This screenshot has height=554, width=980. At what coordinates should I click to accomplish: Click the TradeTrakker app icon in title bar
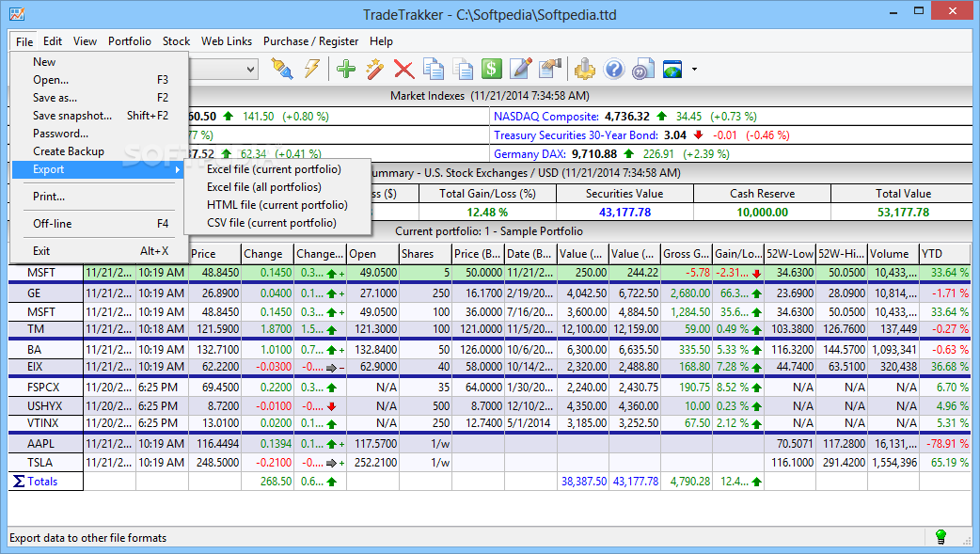point(17,13)
